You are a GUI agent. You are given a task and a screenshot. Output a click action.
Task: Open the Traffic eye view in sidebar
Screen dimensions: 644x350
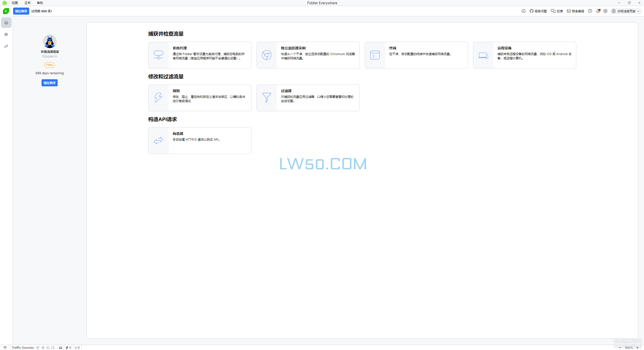pyautogui.click(x=6, y=34)
